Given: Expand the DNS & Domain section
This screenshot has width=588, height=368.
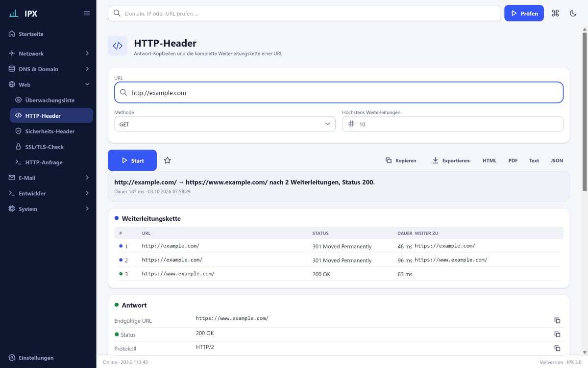Looking at the screenshot, I should click(x=48, y=69).
